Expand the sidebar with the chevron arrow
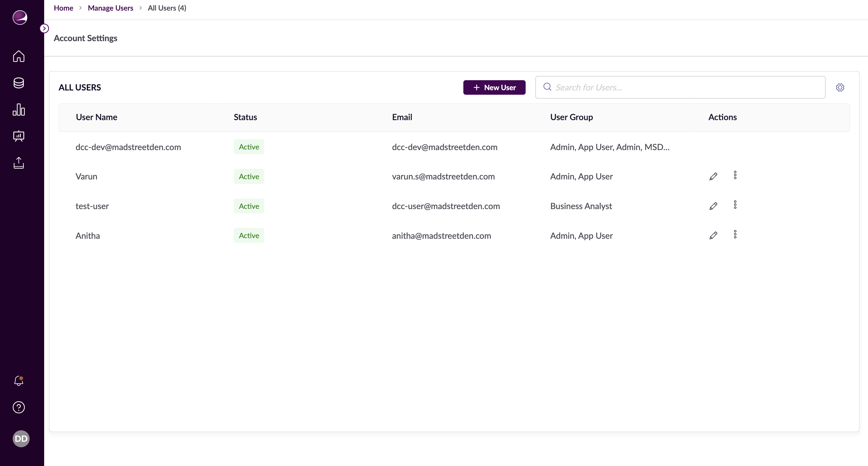The width and height of the screenshot is (868, 466). pyautogui.click(x=44, y=28)
